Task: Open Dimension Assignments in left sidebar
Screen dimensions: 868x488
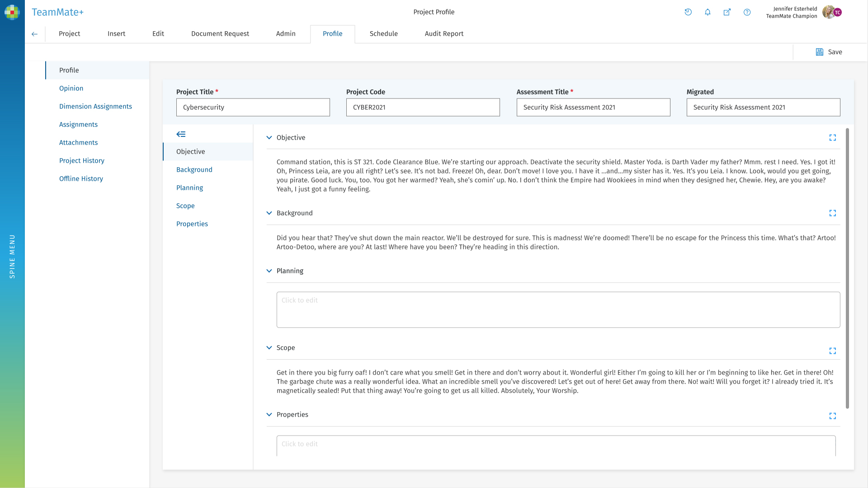Action: pos(95,107)
